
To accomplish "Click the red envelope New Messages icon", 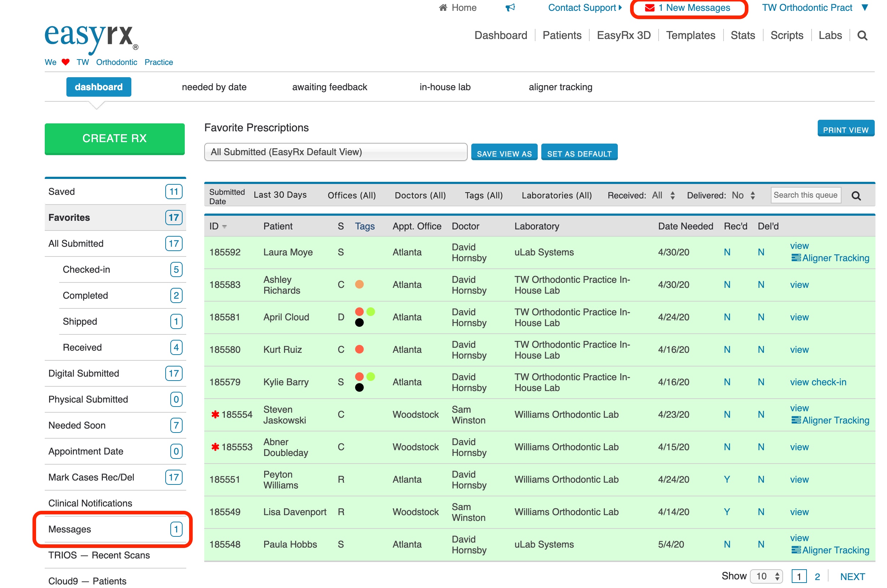I will 650,8.
